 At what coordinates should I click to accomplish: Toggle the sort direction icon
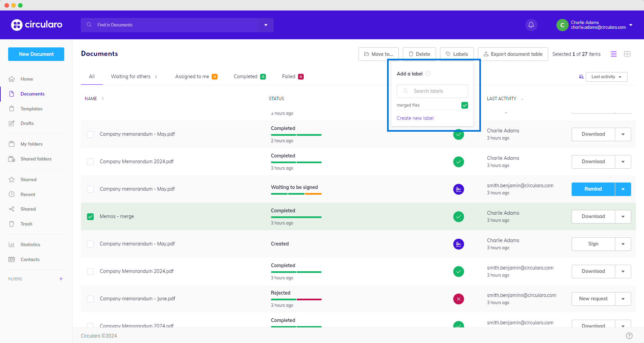click(x=581, y=77)
